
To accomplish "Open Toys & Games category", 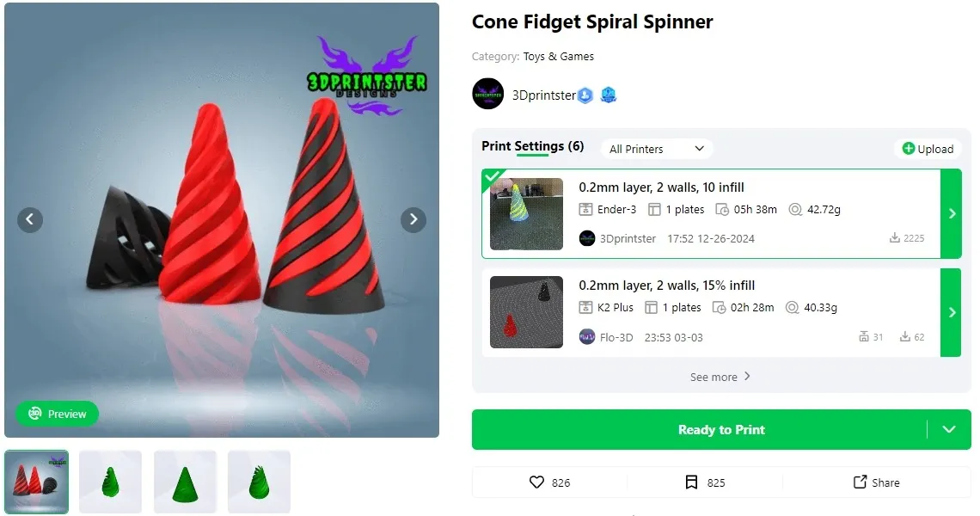I will [x=558, y=56].
